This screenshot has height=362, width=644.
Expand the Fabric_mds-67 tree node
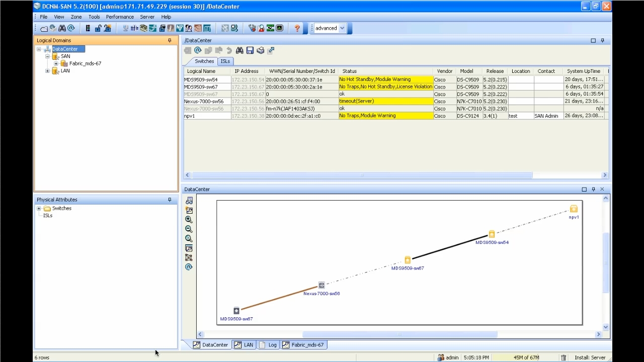[x=56, y=64]
